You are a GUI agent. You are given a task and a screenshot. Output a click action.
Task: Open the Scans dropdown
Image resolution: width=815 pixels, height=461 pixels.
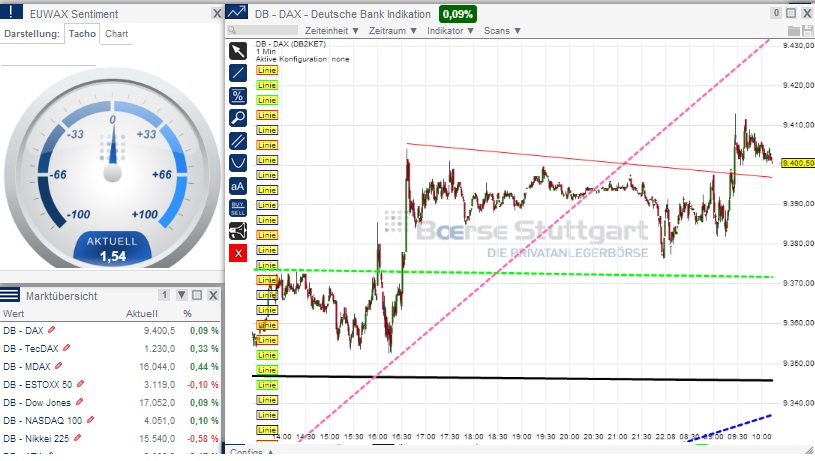pos(502,31)
